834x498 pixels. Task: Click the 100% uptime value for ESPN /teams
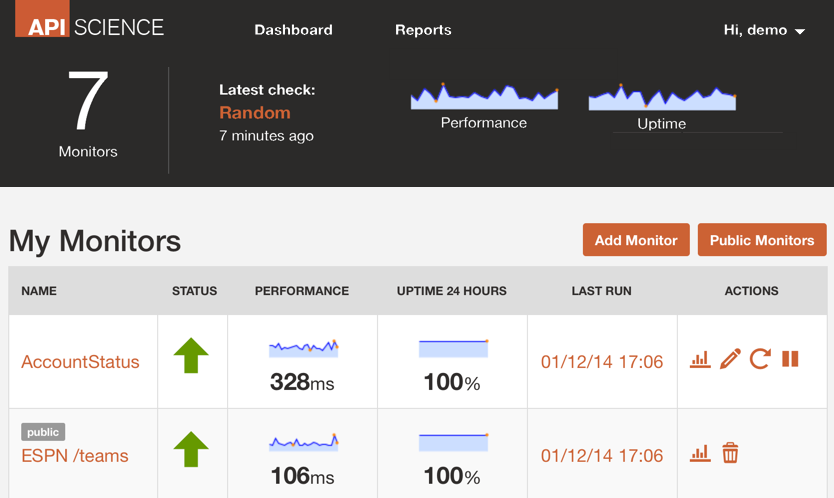452,476
